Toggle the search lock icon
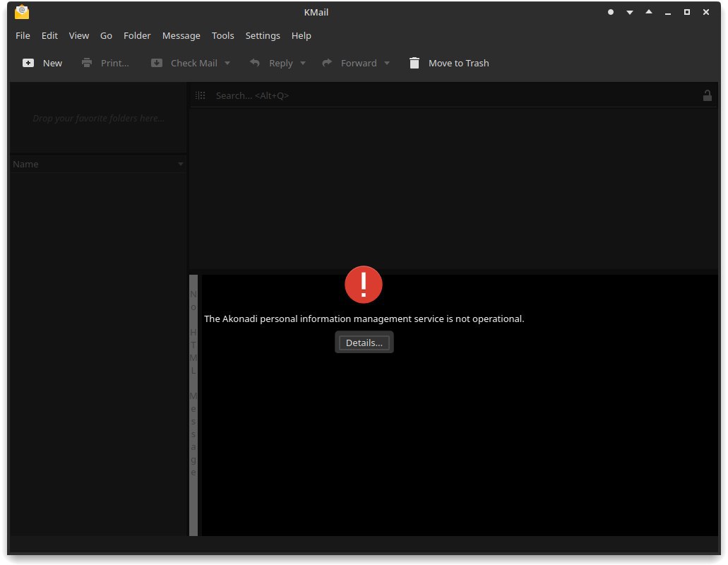 tap(707, 95)
